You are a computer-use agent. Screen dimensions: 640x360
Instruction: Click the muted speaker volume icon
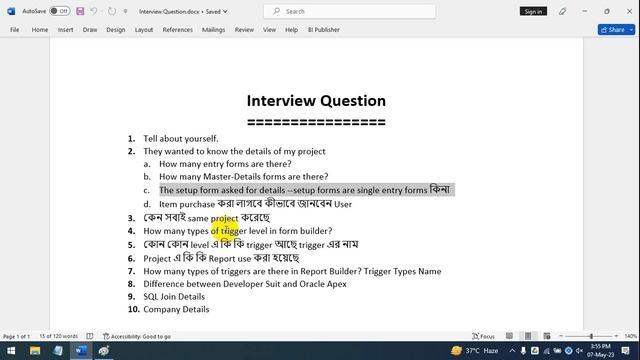point(580,351)
